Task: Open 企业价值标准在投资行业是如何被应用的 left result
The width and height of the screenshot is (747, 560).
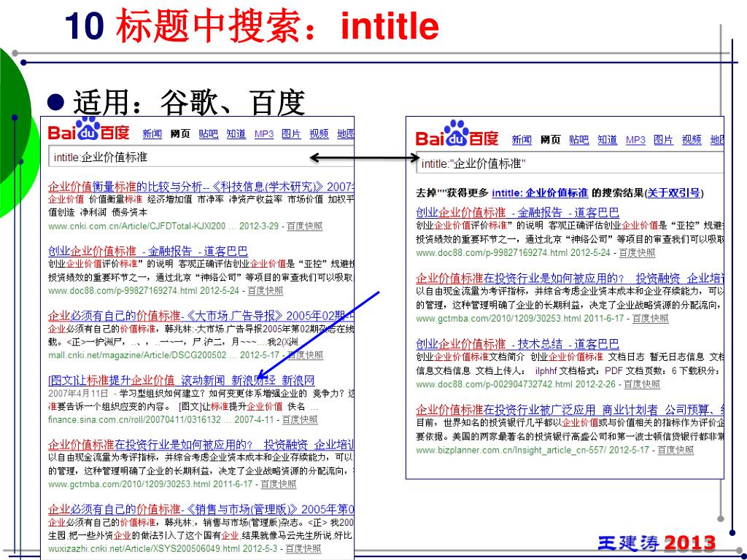Action: (201, 445)
